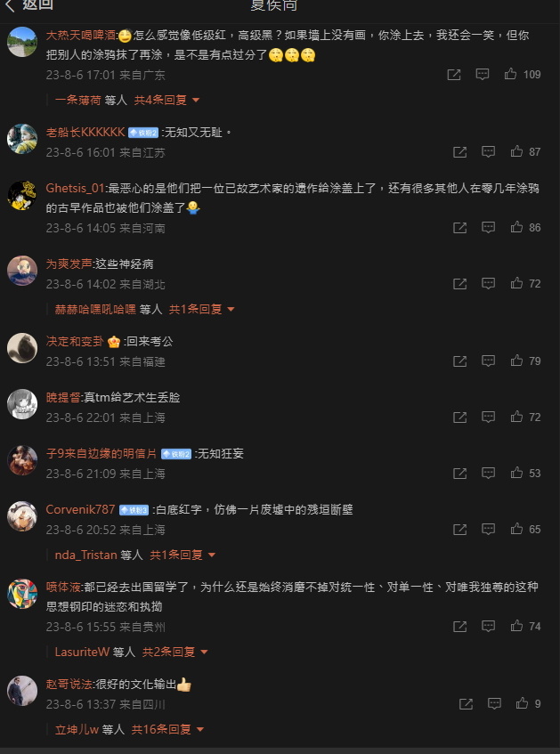
Task: Open avatar of 老船长KKKKKK
Action: (22, 139)
